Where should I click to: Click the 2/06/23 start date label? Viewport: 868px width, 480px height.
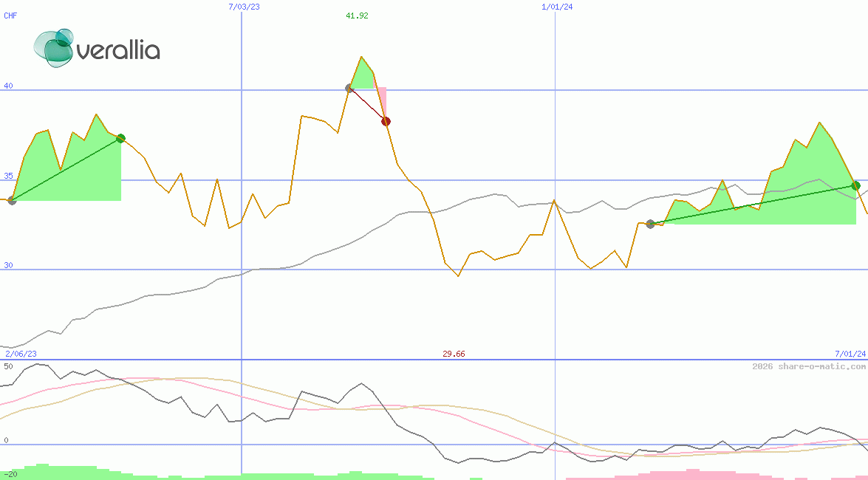(x=21, y=354)
